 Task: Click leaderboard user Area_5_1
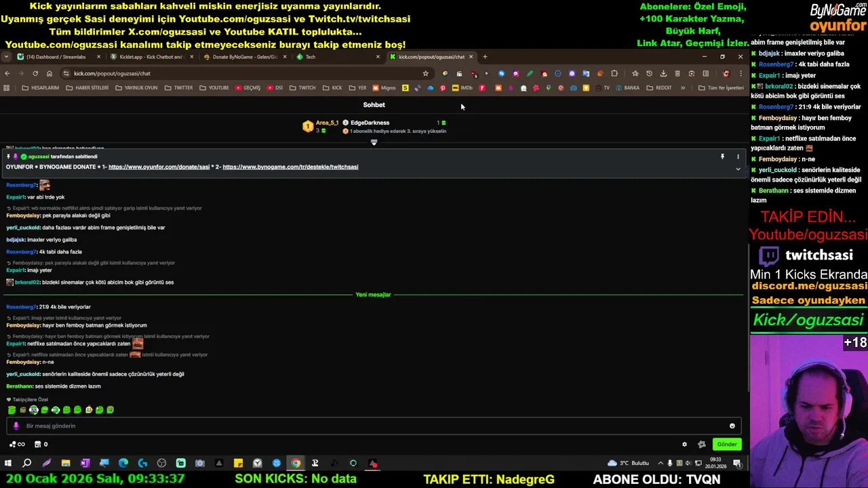327,123
